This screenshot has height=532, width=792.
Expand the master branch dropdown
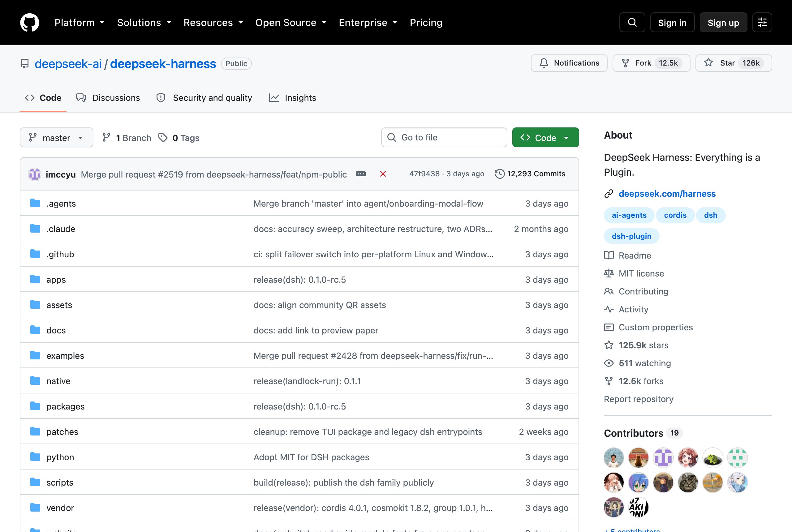(56, 137)
